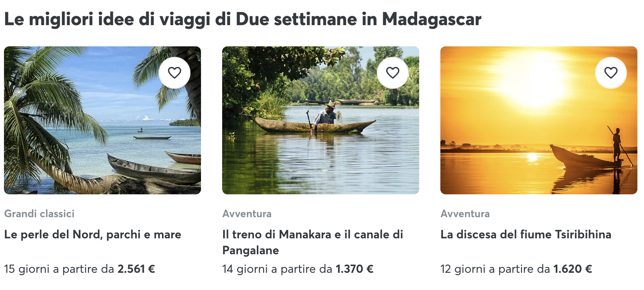Click the 1.370 € price
Viewport: 644px width, 290px height.
(x=354, y=269)
